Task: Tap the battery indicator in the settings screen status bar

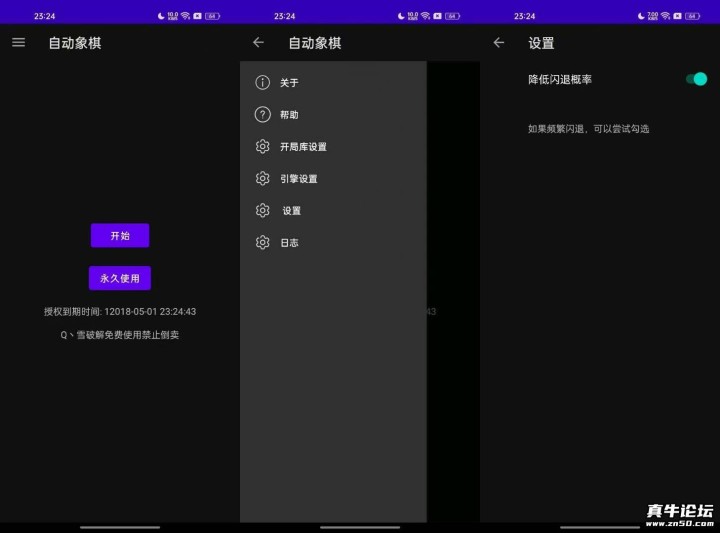Action: tap(692, 16)
